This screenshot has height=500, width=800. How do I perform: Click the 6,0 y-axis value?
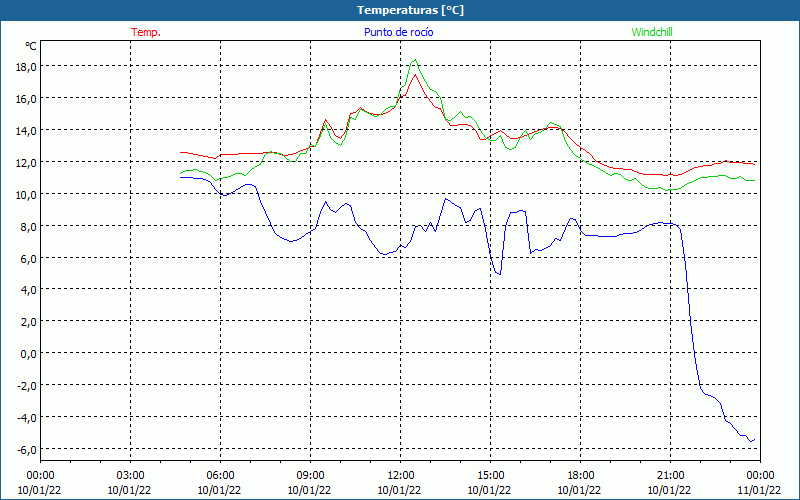click(x=28, y=258)
